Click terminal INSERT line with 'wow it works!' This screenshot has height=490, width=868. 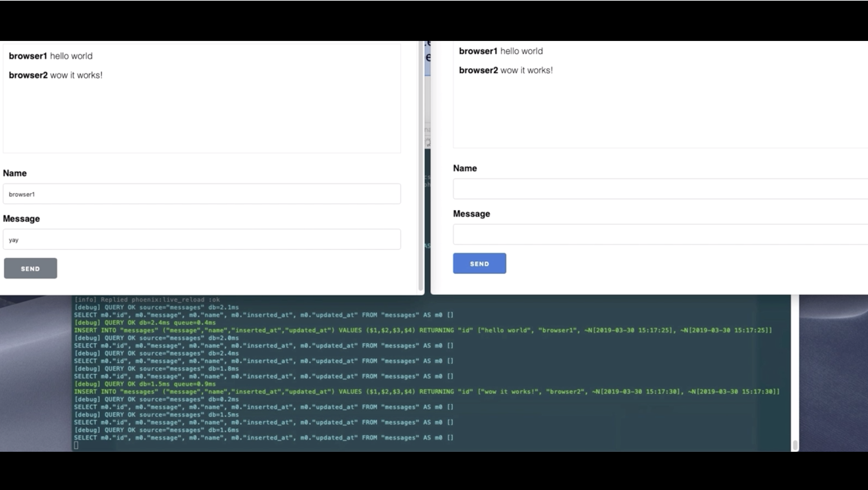(x=427, y=392)
